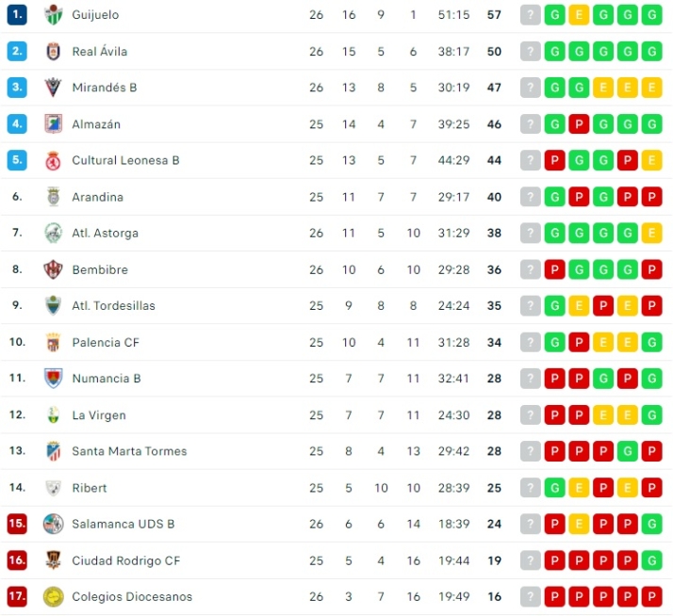
Task: Click the Almazán team crest icon
Action: coord(53,124)
